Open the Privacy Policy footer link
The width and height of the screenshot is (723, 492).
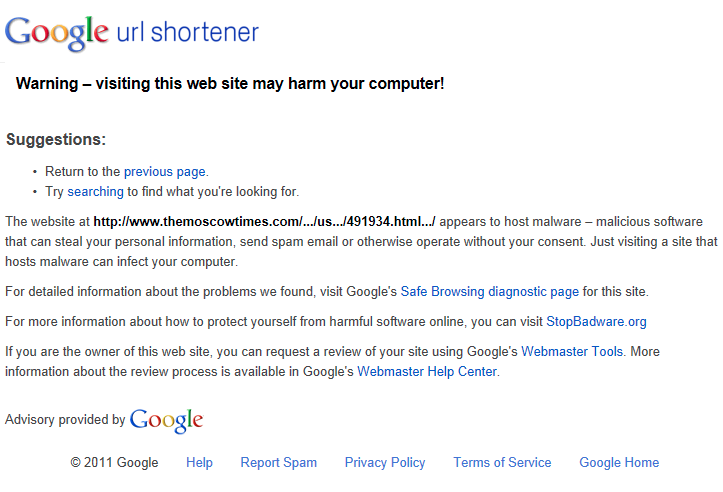pyautogui.click(x=385, y=463)
